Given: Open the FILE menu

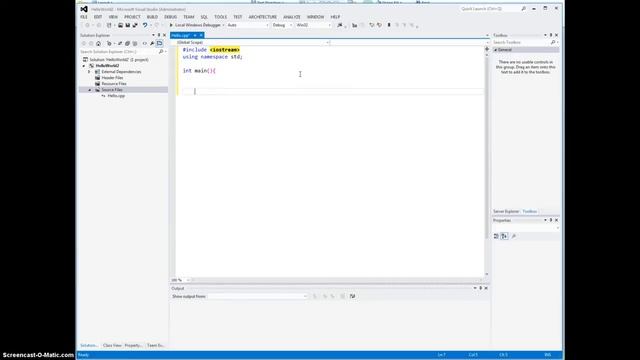Looking at the screenshot, I should pos(84,17).
